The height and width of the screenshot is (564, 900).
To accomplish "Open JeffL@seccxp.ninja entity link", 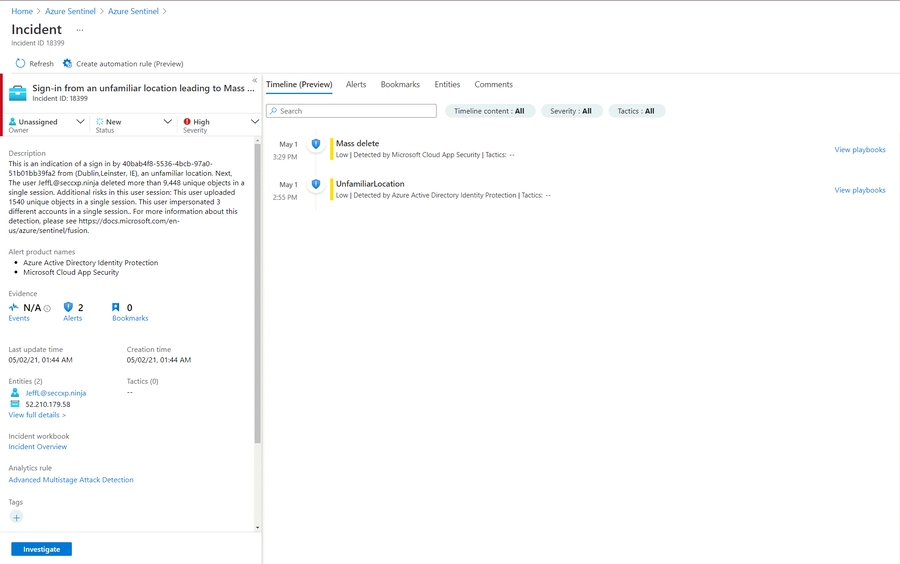I will (56, 393).
